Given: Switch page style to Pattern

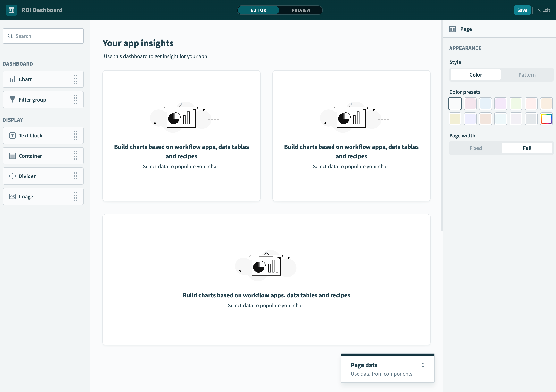Looking at the screenshot, I should (x=527, y=75).
